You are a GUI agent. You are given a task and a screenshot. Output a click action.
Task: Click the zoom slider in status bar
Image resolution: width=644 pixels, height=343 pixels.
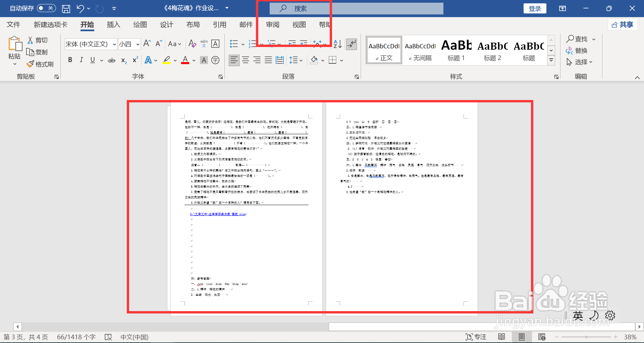(586, 337)
